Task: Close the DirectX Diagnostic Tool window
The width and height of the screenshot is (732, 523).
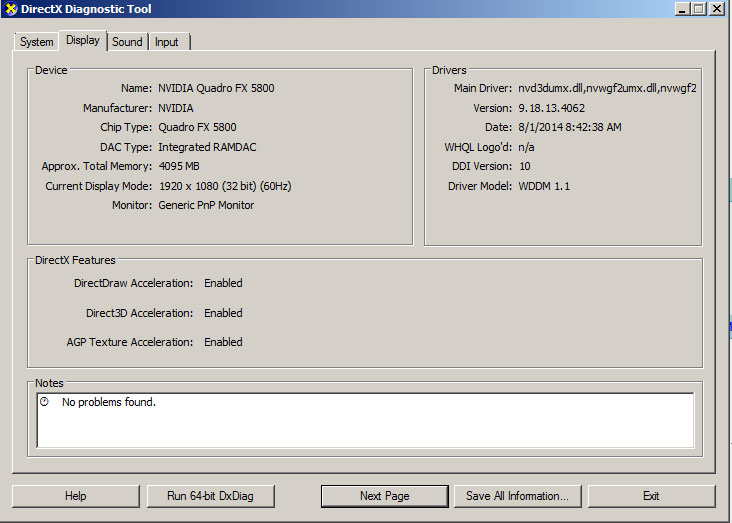Action: (x=718, y=9)
